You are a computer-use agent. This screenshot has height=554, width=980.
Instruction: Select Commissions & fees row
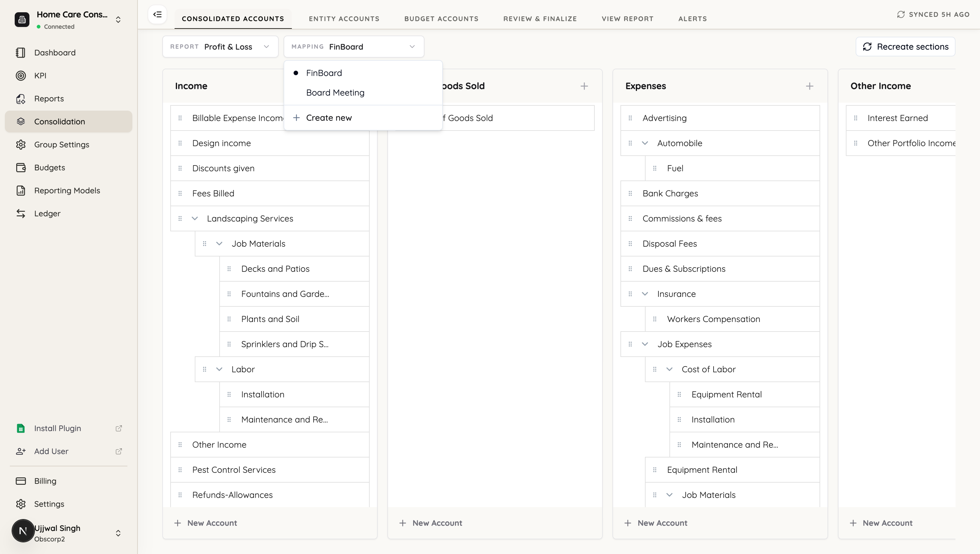pos(720,218)
